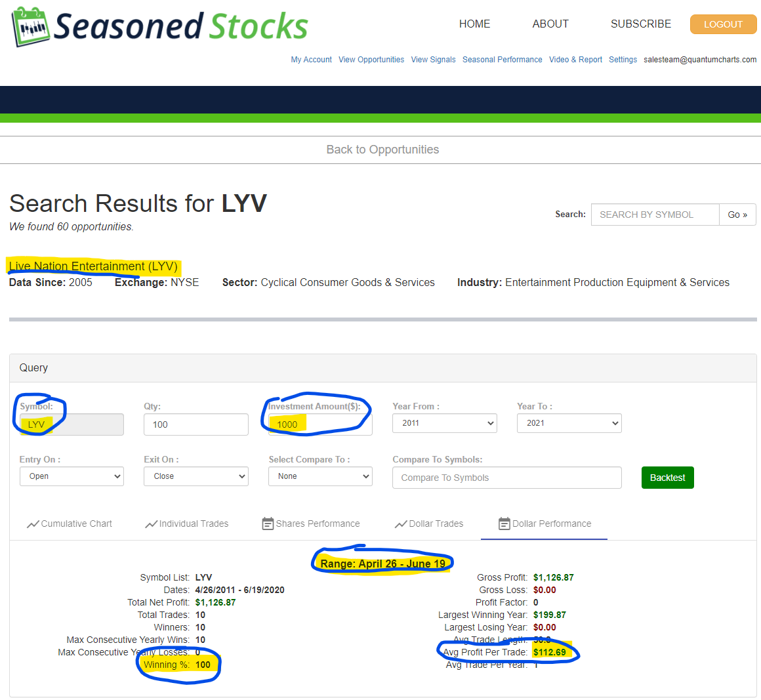Click the LOGOUT button

[x=723, y=24]
